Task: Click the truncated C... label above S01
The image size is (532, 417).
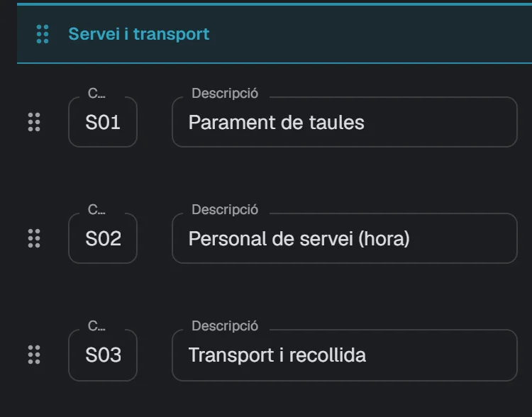Action: tap(96, 94)
